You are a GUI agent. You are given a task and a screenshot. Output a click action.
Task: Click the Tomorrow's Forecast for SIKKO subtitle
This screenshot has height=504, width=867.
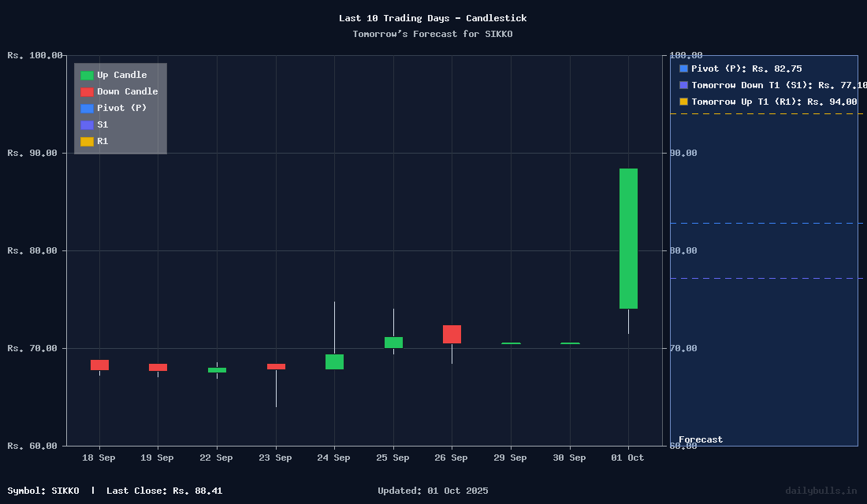pyautogui.click(x=433, y=34)
